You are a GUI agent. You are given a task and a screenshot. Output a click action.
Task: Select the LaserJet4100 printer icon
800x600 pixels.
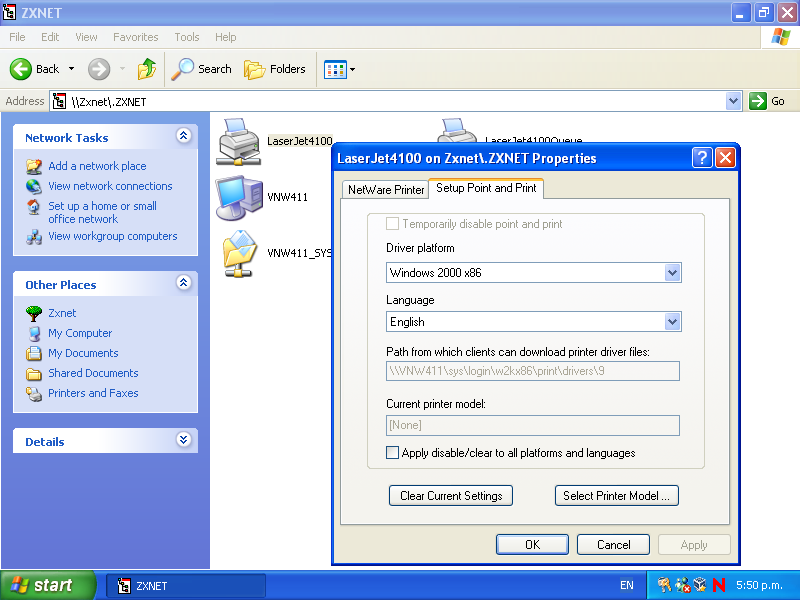(238, 142)
